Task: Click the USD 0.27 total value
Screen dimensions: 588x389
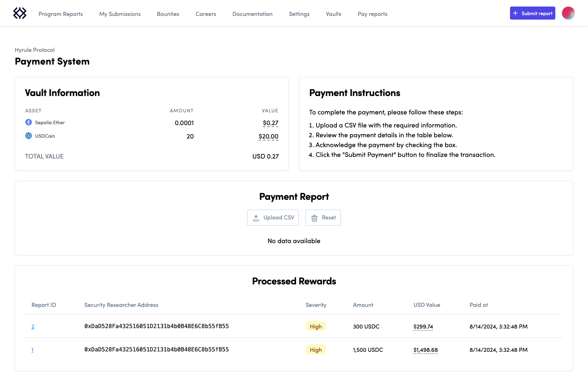Action: 265,156
